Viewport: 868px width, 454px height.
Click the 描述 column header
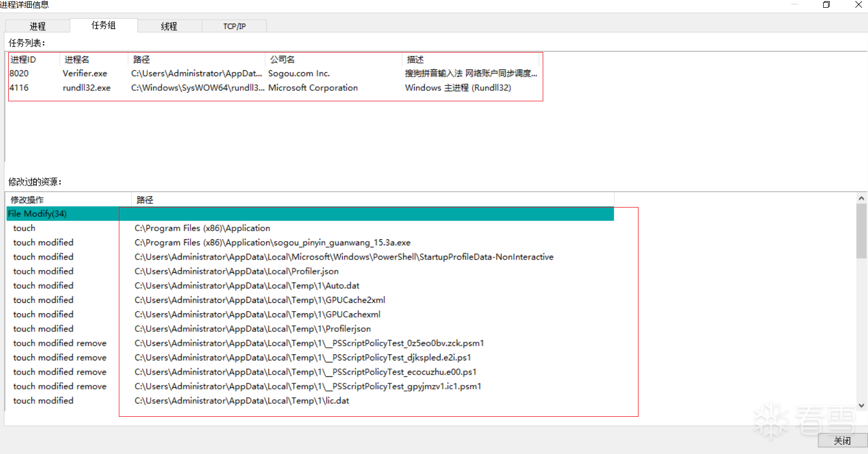point(415,60)
